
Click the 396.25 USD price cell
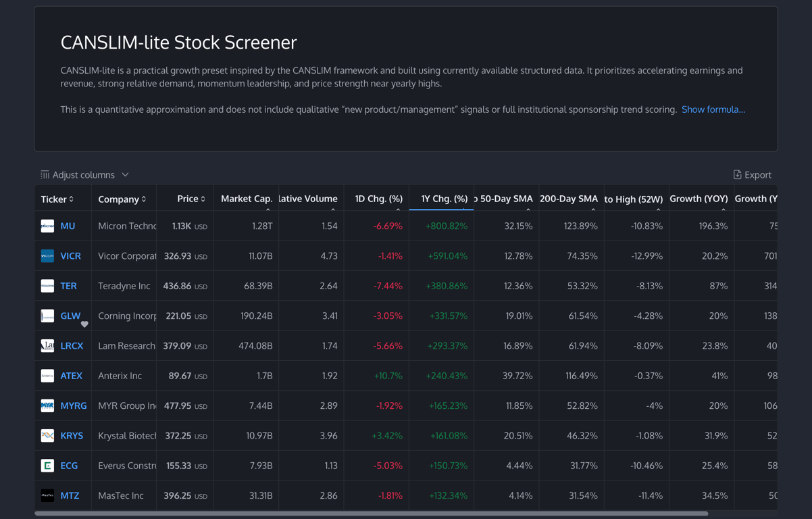pos(185,495)
